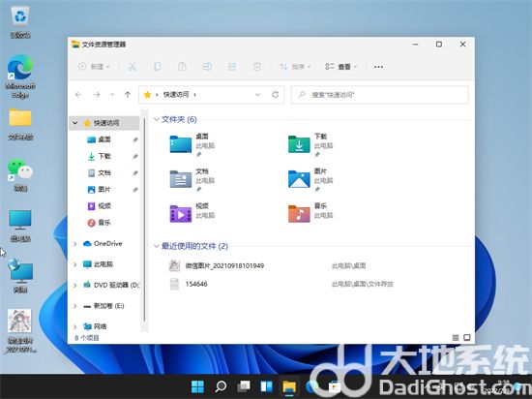Select the 桌面 folder icon in content
Image resolution: width=532 pixels, height=399 pixels.
181,144
